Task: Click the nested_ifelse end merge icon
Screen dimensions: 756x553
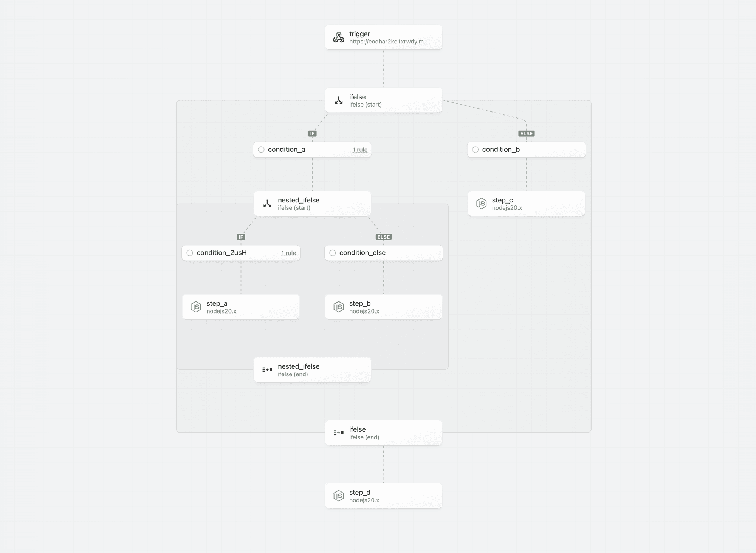Action: click(x=267, y=370)
